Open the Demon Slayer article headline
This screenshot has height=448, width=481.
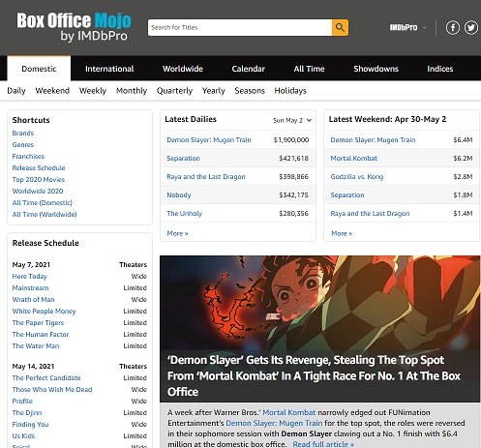pyautogui.click(x=314, y=375)
